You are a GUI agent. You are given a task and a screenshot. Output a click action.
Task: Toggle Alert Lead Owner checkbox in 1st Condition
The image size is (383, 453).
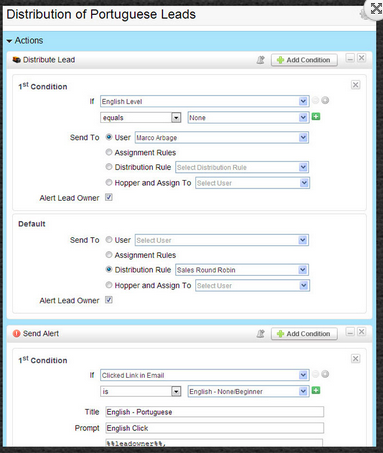click(x=109, y=197)
